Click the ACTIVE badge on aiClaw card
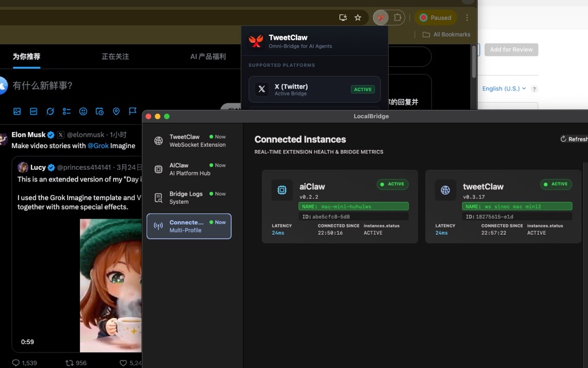The width and height of the screenshot is (588, 368). pos(392,185)
